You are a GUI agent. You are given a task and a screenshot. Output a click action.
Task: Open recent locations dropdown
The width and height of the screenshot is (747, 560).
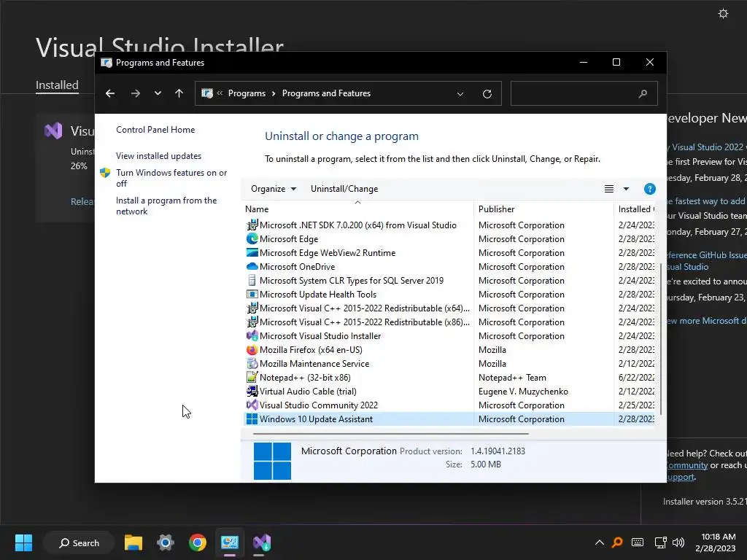(158, 93)
